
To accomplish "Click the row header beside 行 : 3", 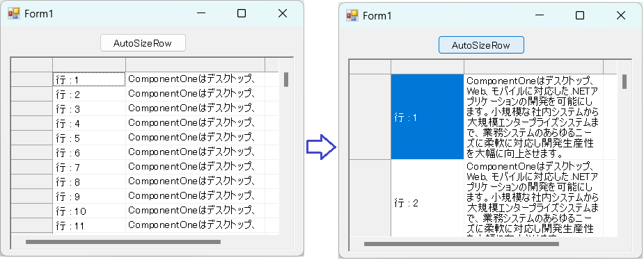I will [x=31, y=108].
